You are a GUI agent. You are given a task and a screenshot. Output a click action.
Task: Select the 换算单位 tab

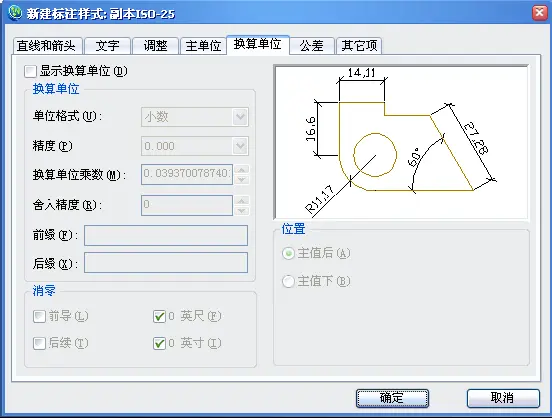pos(258,45)
